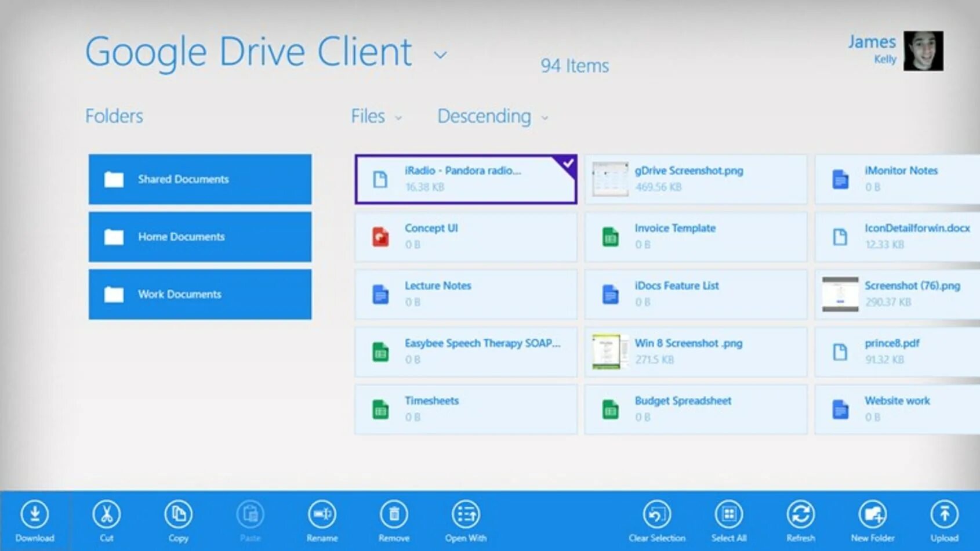980x551 pixels.
Task: Select the "Concept UI" file name
Action: click(x=431, y=228)
